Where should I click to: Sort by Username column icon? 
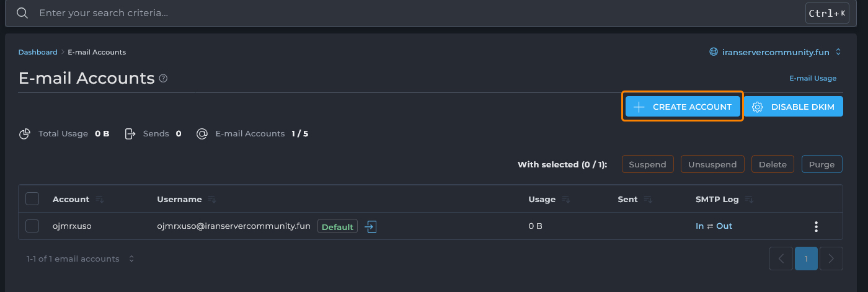click(x=213, y=200)
